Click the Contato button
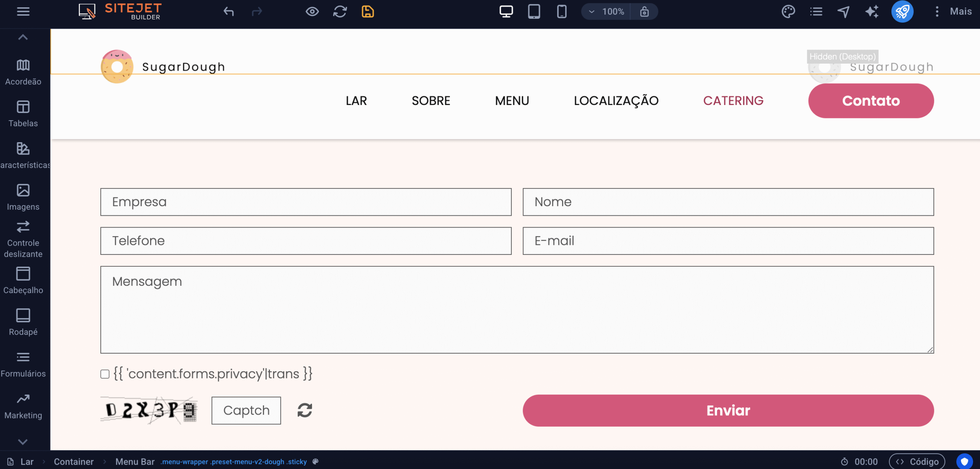Image resolution: width=980 pixels, height=469 pixels. pyautogui.click(x=871, y=101)
